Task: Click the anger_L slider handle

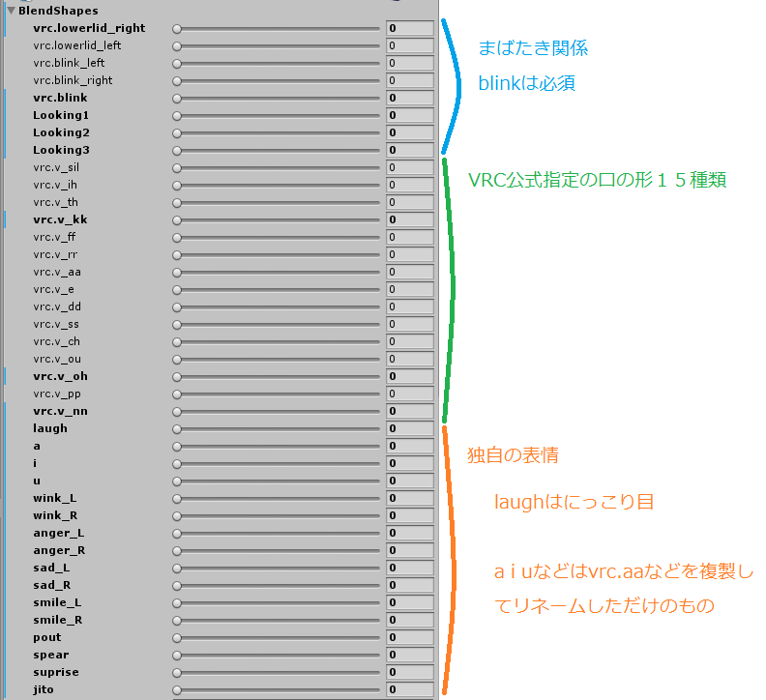Action: [x=177, y=534]
